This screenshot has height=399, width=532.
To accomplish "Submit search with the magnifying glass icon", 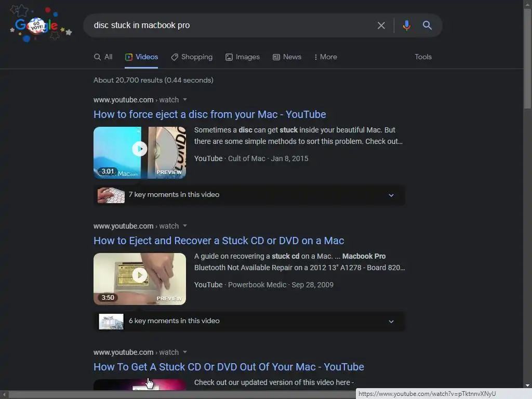I will point(427,25).
